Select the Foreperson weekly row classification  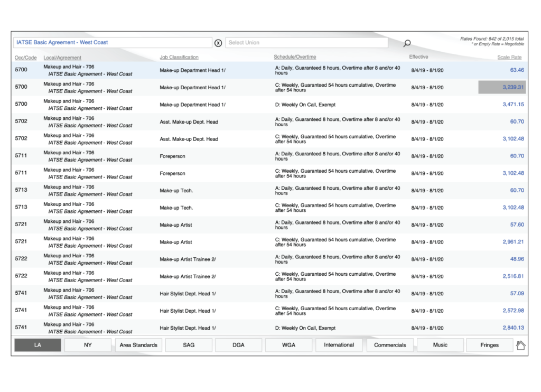173,174
